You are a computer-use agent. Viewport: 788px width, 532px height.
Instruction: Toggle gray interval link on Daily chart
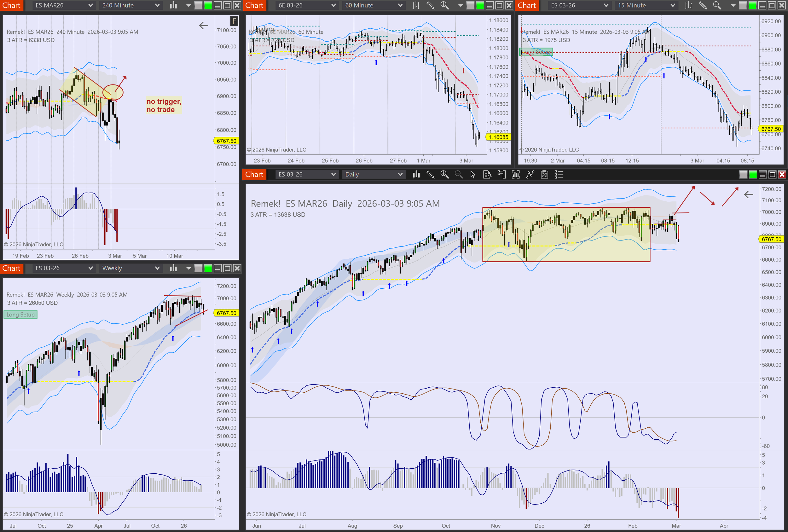[x=743, y=175]
